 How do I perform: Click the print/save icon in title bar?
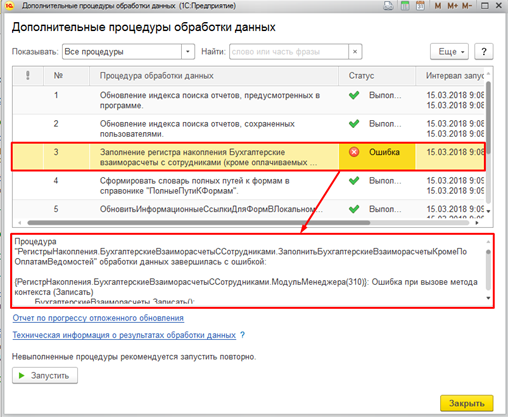[389, 6]
